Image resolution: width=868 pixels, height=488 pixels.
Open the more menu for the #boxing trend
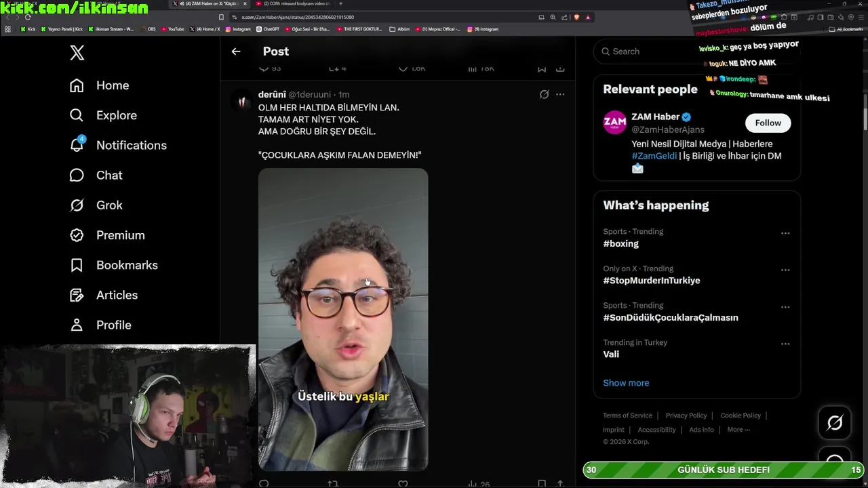pyautogui.click(x=785, y=233)
